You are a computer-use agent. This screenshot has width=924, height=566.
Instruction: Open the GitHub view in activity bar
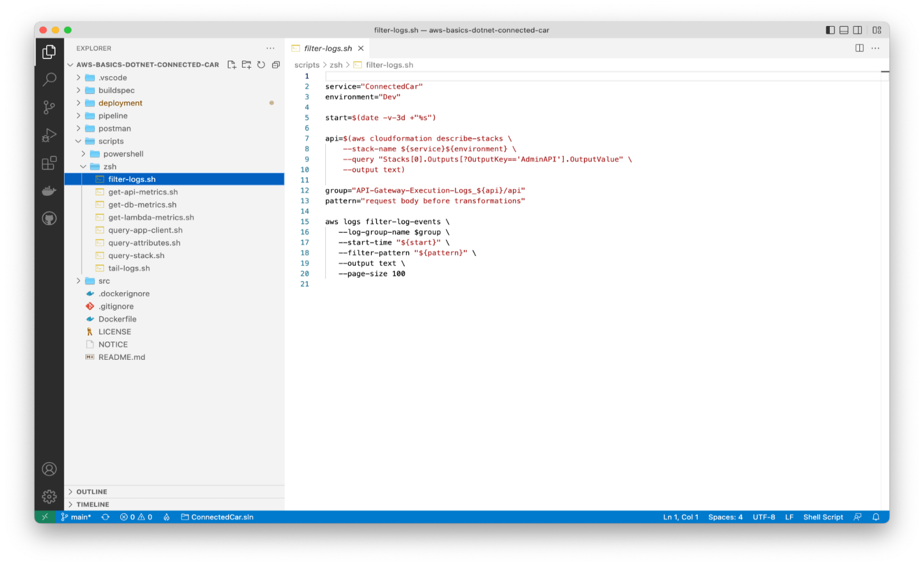(49, 218)
